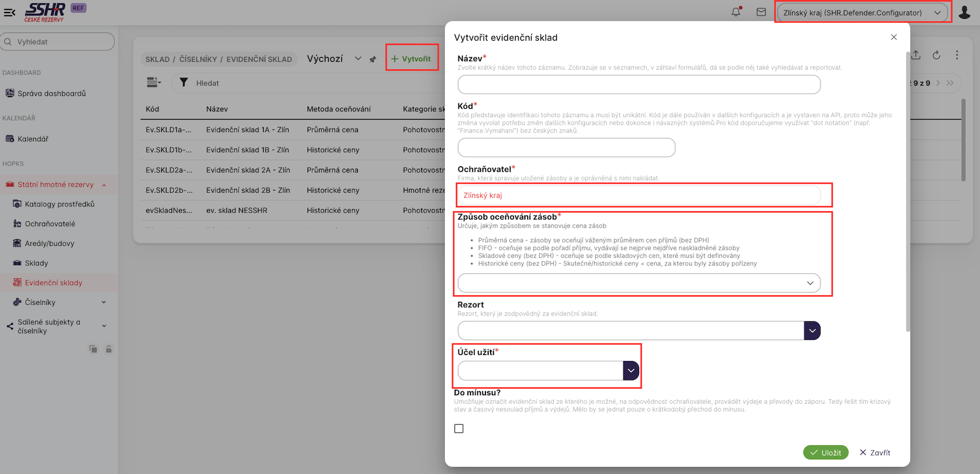Screen dimensions: 980x474
Task: Open Zlínský kraj tenant selector dropdown
Action: [x=862, y=13]
